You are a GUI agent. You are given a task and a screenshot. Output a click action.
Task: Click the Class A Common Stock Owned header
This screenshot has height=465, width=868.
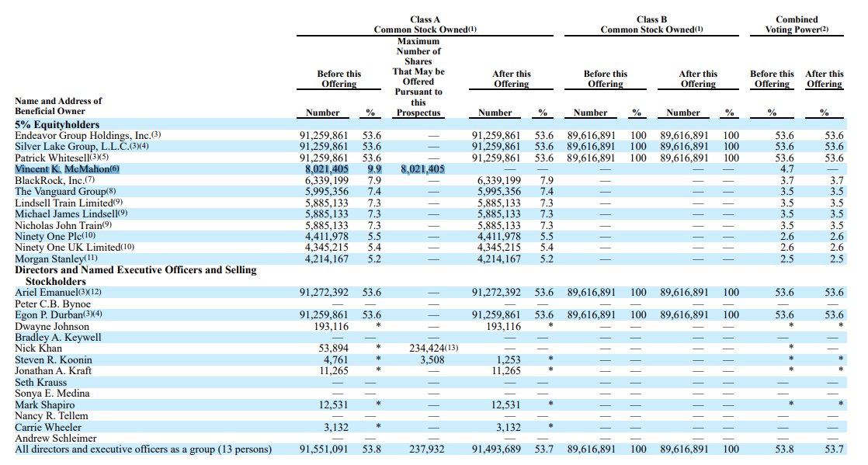pos(425,25)
